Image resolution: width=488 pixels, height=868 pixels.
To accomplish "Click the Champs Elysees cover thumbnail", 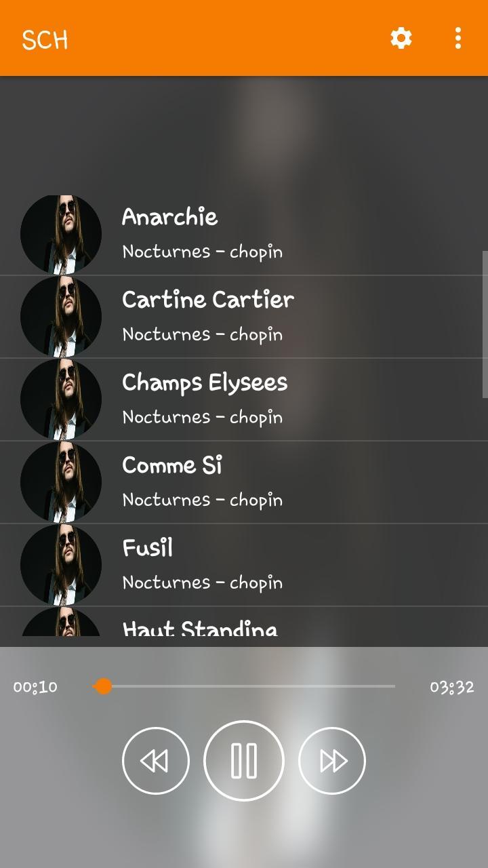I will [61, 399].
